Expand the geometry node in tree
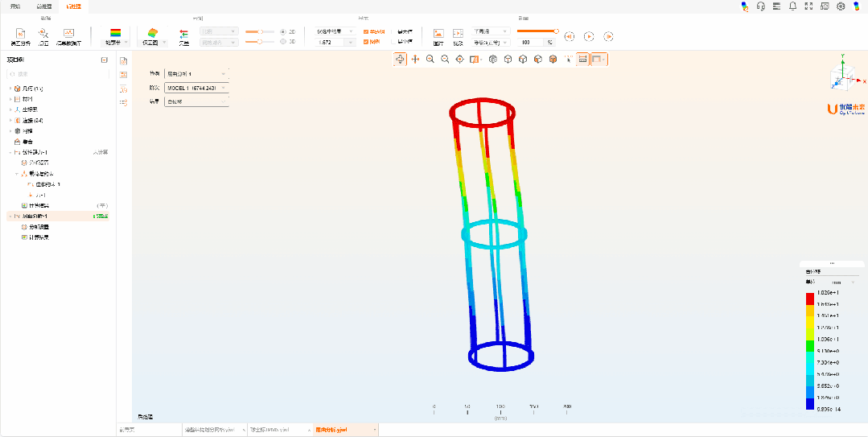 click(x=10, y=88)
